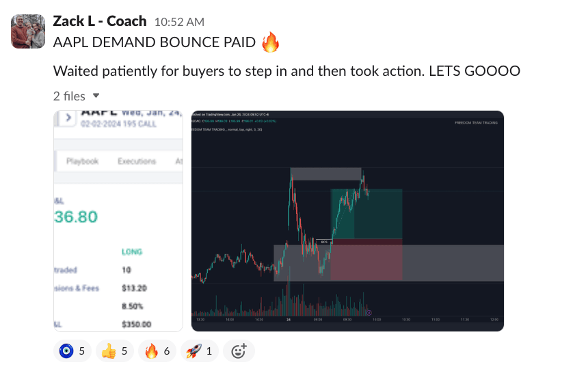
Task: Click the green profit target zone
Action: pos(366,215)
